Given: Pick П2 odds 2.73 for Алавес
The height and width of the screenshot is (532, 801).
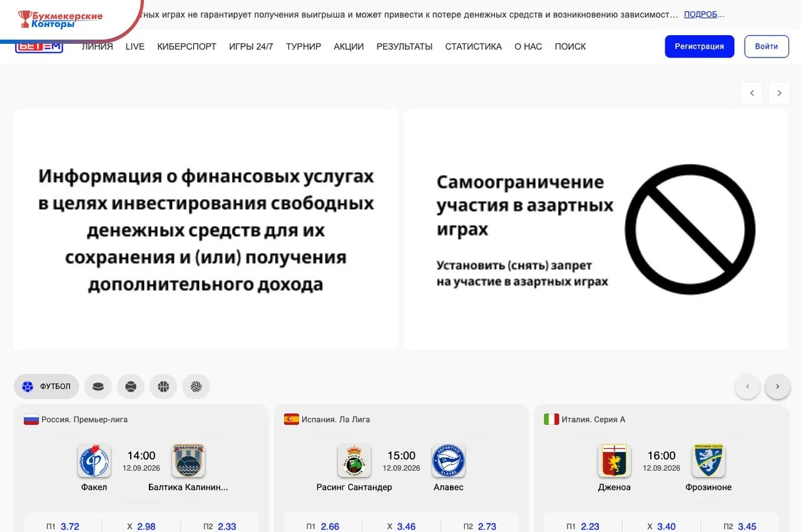Looking at the screenshot, I should pyautogui.click(x=480, y=526).
